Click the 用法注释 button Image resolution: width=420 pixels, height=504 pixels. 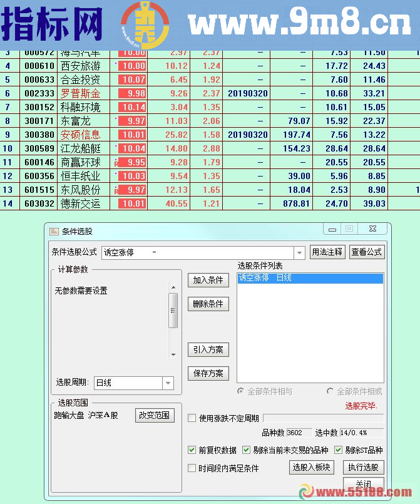[327, 252]
